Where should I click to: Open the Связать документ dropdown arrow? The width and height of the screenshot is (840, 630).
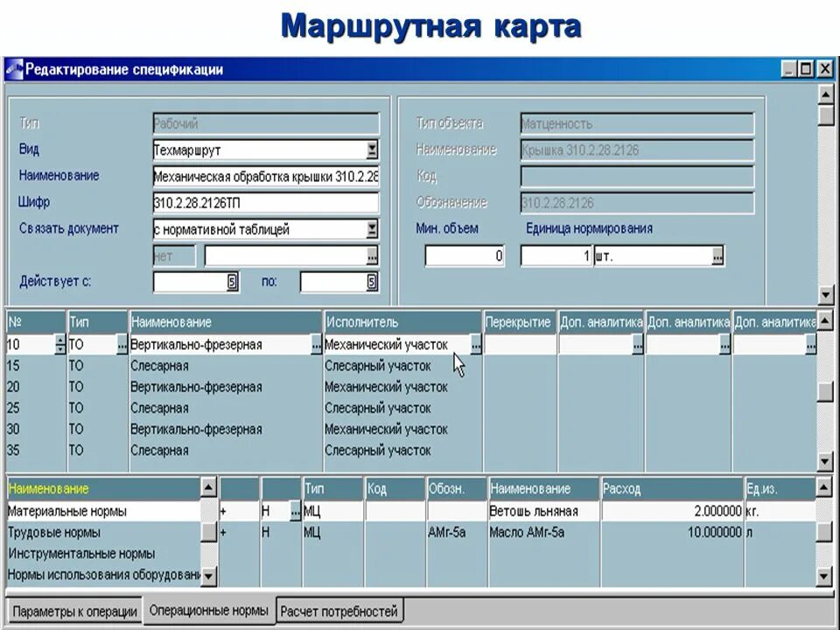[x=373, y=229]
